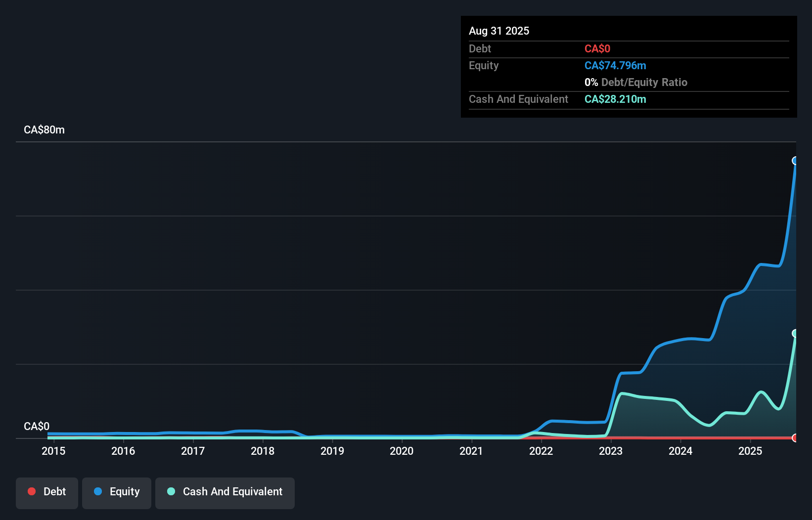Click the blue CA$74.796m Equity value

[x=615, y=65]
